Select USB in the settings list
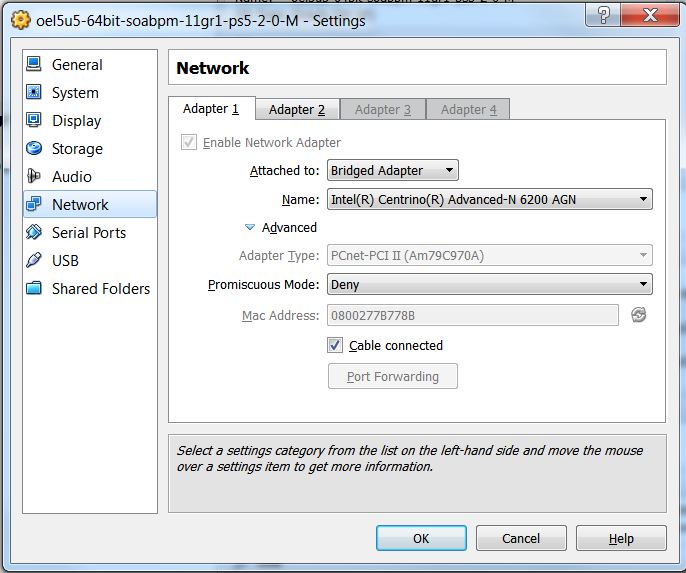Image resolution: width=686 pixels, height=573 pixels. click(x=90, y=260)
